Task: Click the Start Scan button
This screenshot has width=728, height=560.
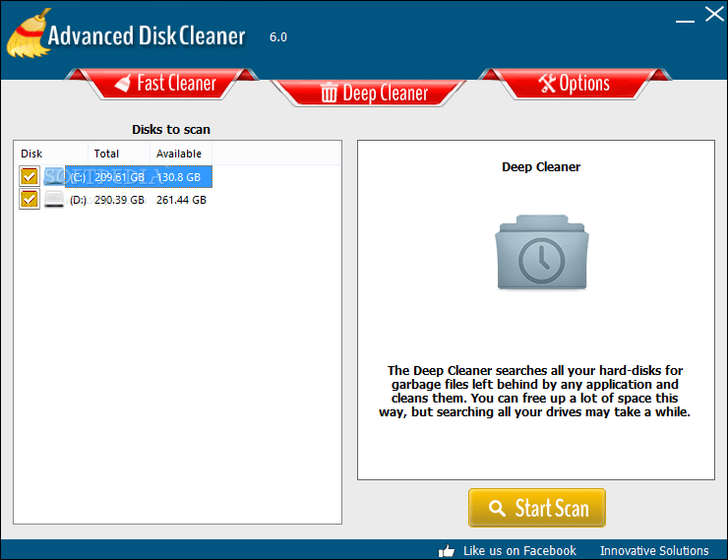Action: [x=537, y=508]
